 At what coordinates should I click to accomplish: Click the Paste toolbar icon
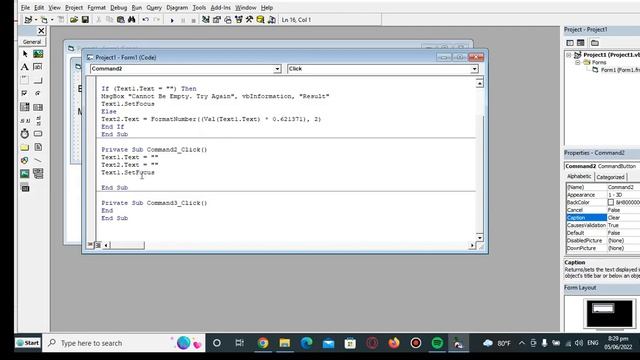pyautogui.click(x=120, y=20)
